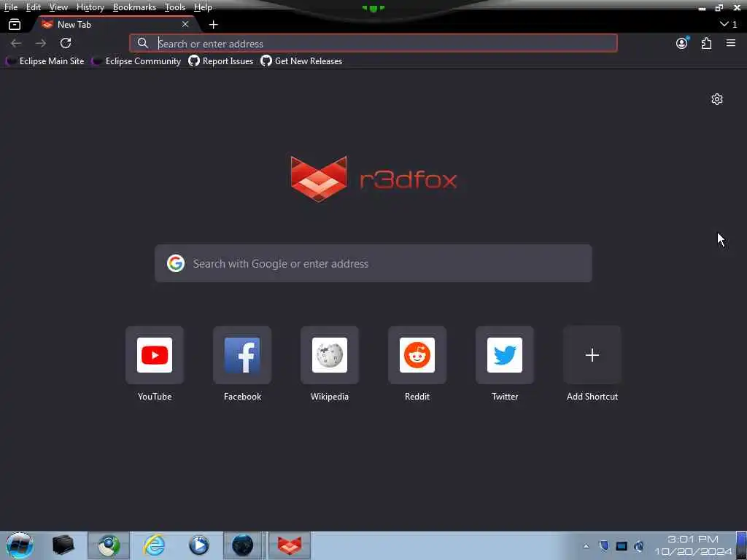Open the Windows Media Player taskbar icon
Screen dimensions: 747x560
[x=198, y=545]
